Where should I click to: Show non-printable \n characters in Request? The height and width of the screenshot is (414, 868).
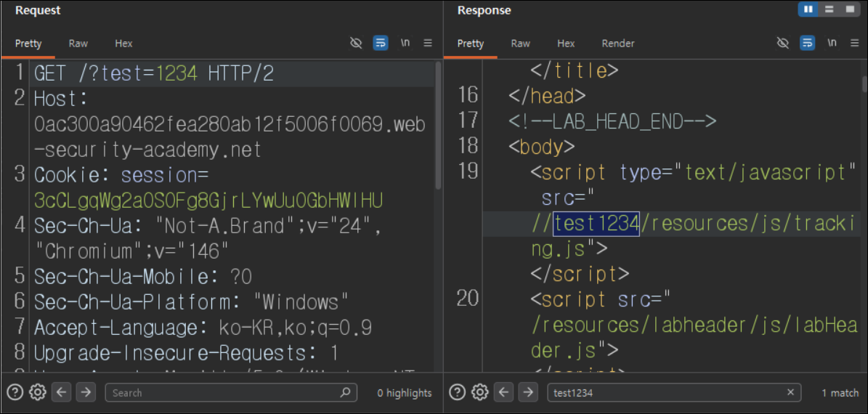point(405,43)
